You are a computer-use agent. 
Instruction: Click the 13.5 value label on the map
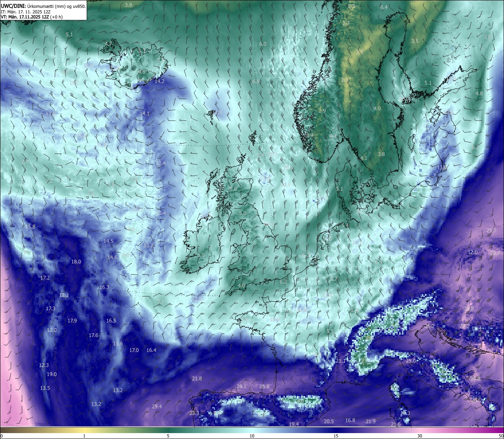(x=45, y=388)
